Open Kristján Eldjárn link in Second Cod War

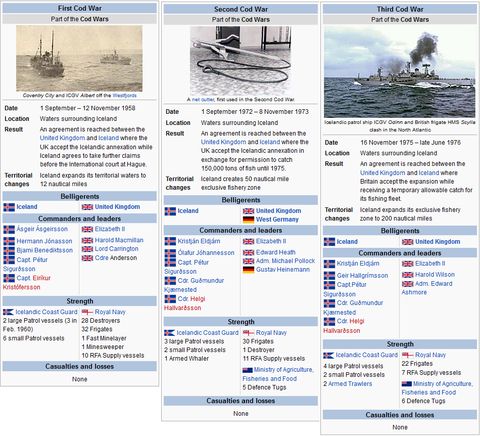199,241
